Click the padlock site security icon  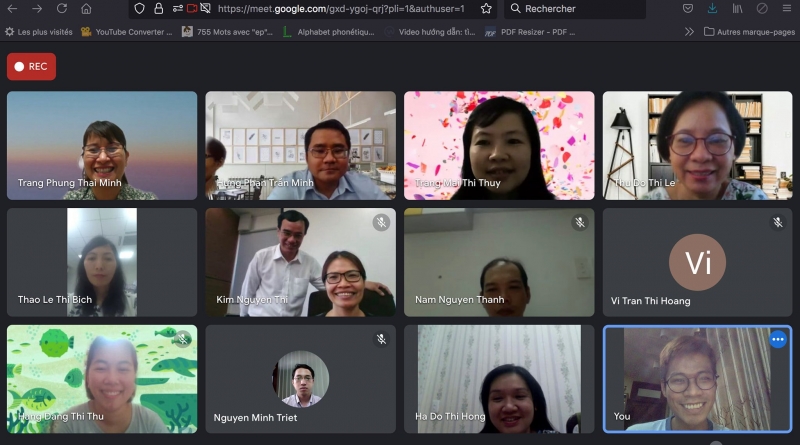pyautogui.click(x=158, y=9)
